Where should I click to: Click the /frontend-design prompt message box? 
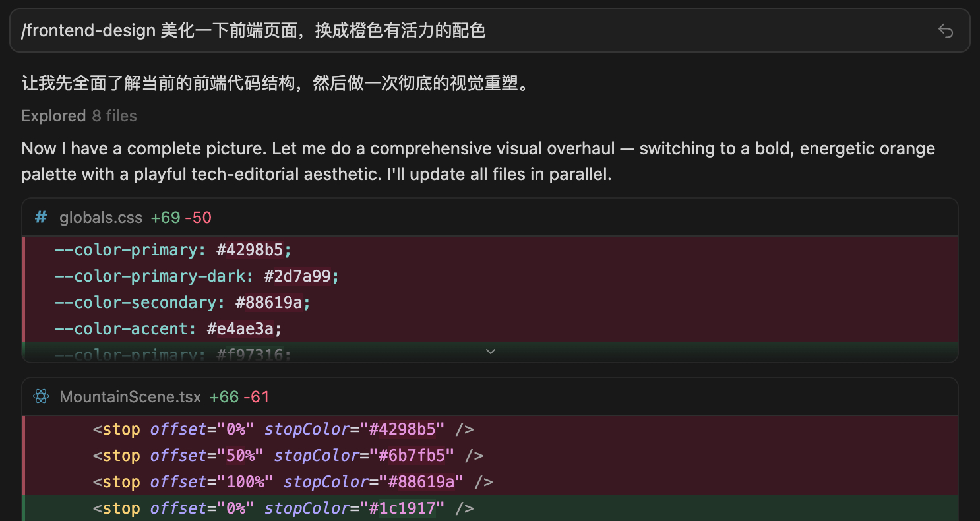coord(462,31)
